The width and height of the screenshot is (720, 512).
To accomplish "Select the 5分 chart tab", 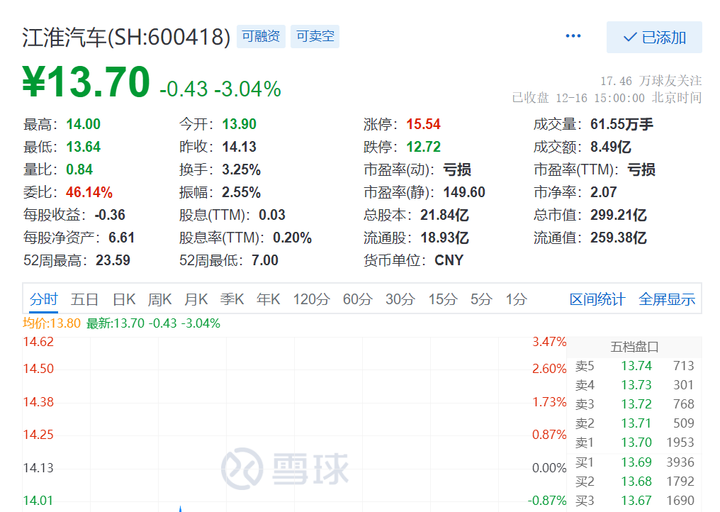I will [x=481, y=299].
